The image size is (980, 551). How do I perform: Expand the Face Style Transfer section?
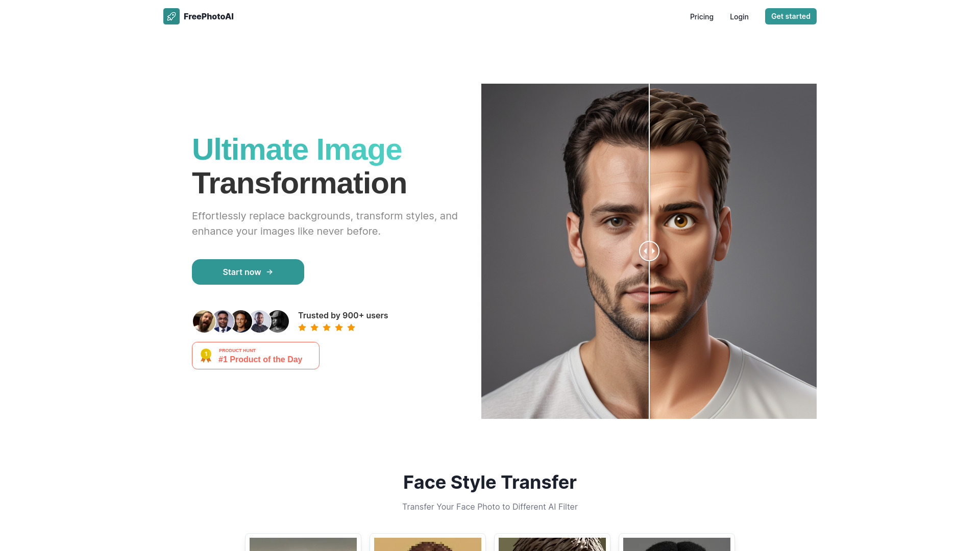tap(490, 482)
